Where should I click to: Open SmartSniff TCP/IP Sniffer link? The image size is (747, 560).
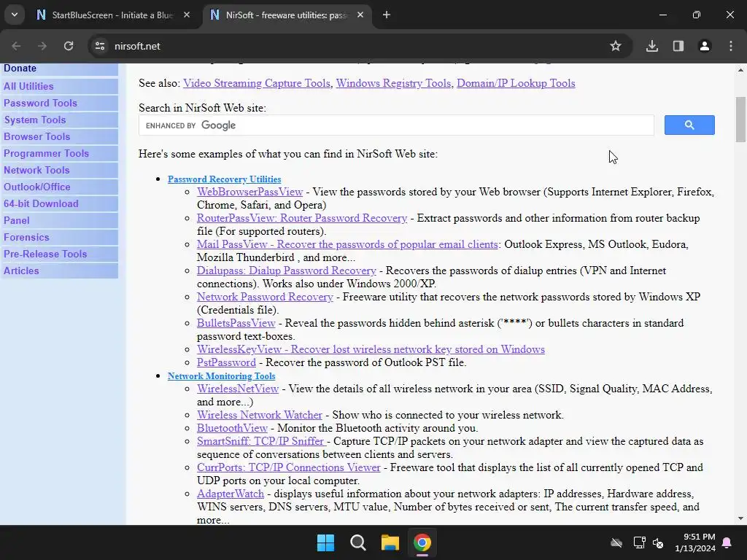[x=261, y=441]
